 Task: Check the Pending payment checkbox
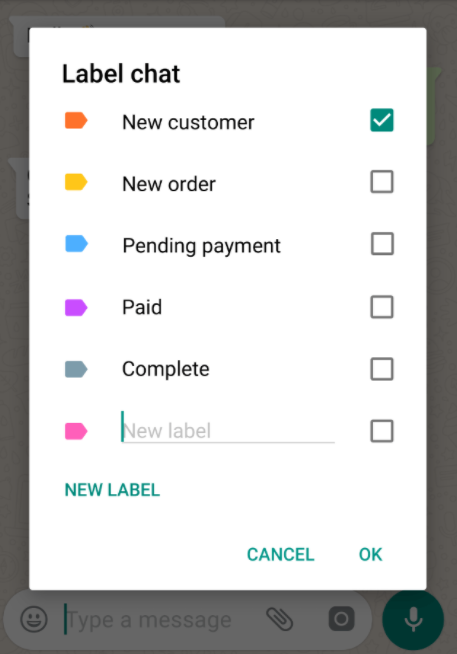click(382, 244)
